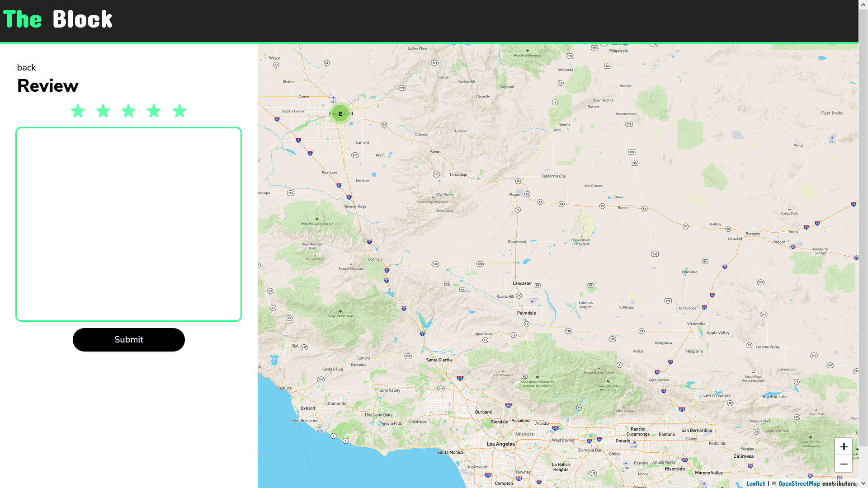868x488 pixels.
Task: Click the first rating star
Action: 78,111
